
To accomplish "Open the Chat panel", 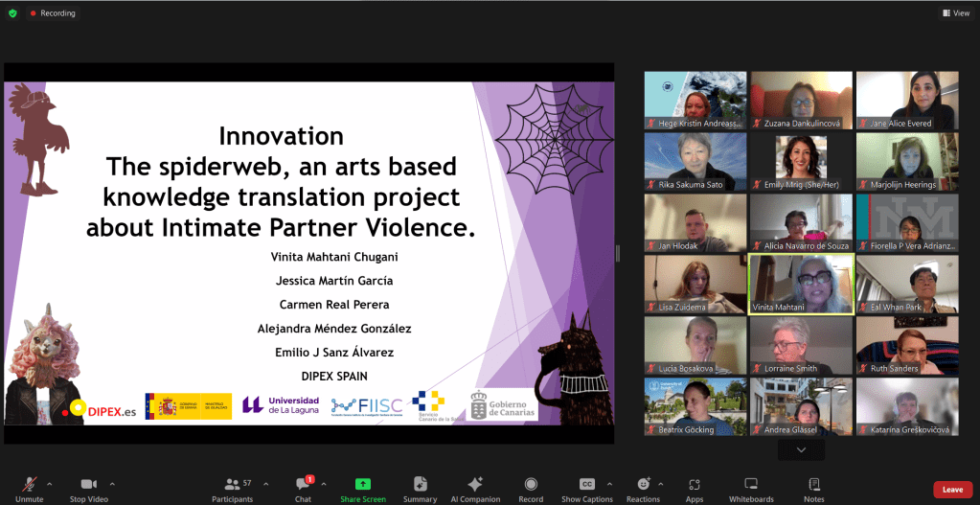I will 303,485.
